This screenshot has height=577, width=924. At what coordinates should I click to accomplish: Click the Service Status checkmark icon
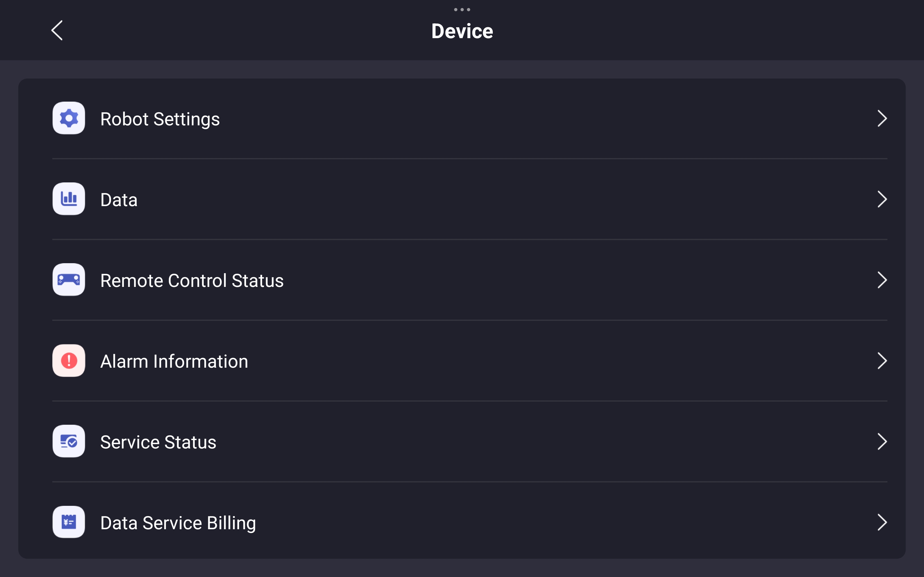click(69, 441)
